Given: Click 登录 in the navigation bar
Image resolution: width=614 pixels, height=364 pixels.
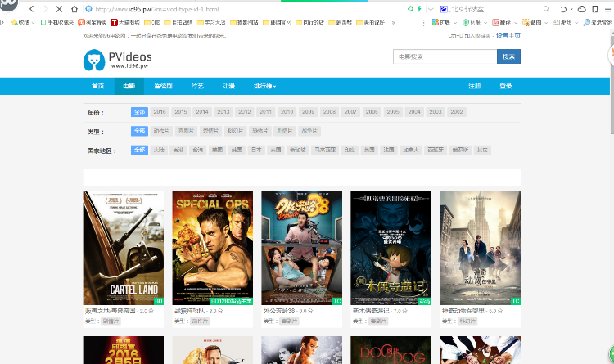Looking at the screenshot, I should 506,86.
